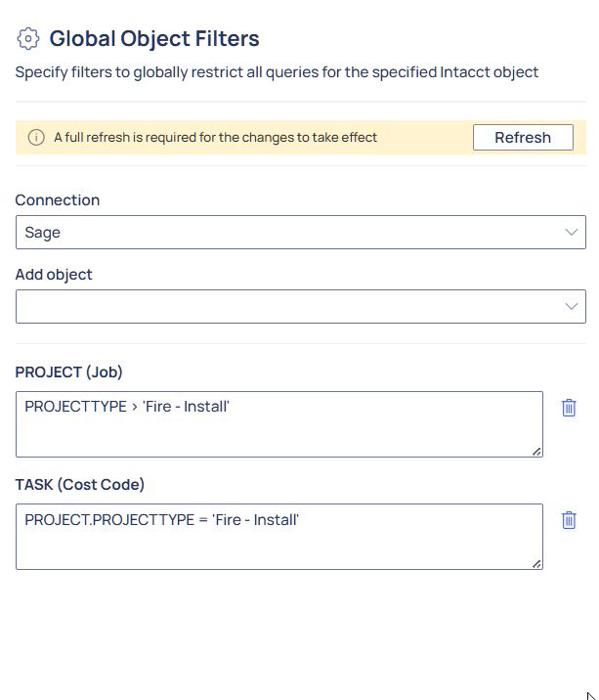
Task: Click the full refresh required message text
Action: point(216,138)
